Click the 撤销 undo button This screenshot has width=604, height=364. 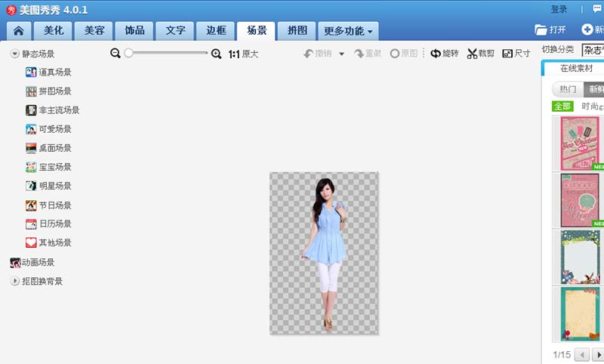[318, 54]
